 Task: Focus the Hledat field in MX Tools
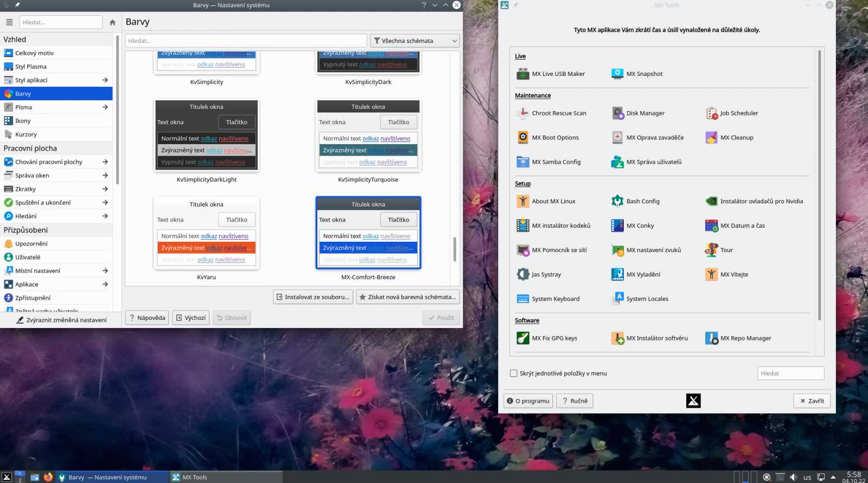tap(790, 373)
